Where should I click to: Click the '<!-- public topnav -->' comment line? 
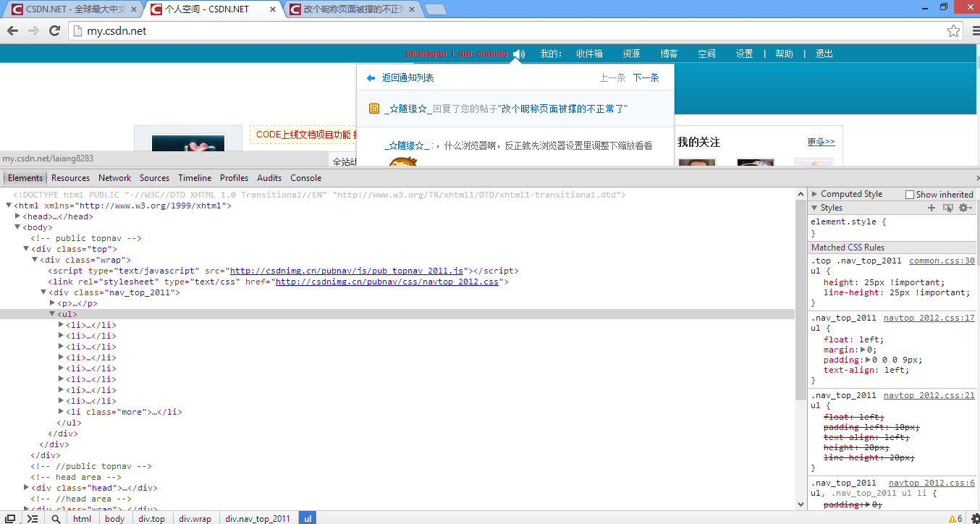(x=86, y=238)
